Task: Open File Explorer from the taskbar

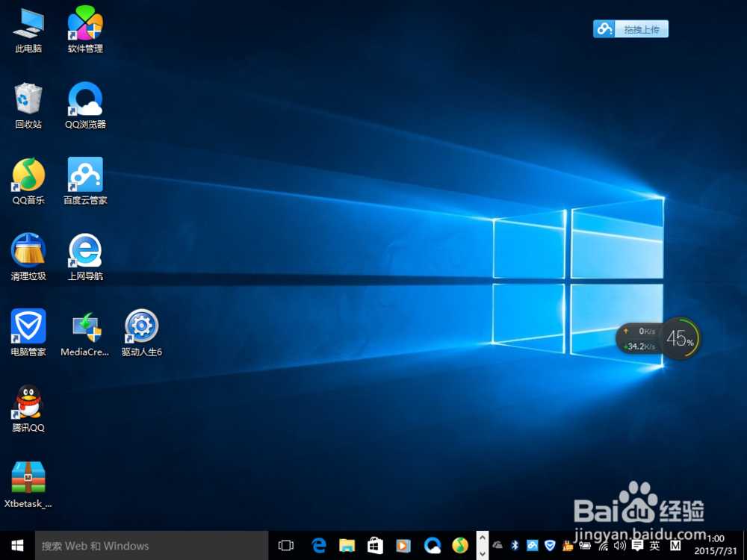Action: (x=347, y=546)
